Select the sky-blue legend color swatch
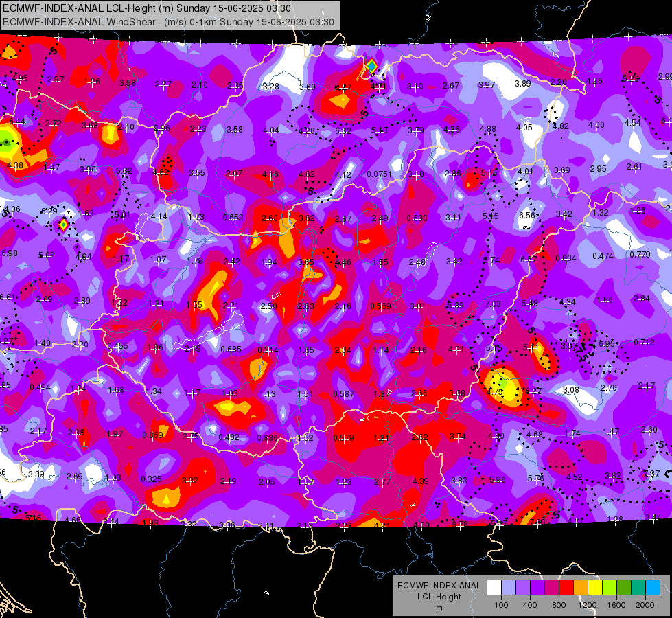The image size is (672, 618). point(653,588)
